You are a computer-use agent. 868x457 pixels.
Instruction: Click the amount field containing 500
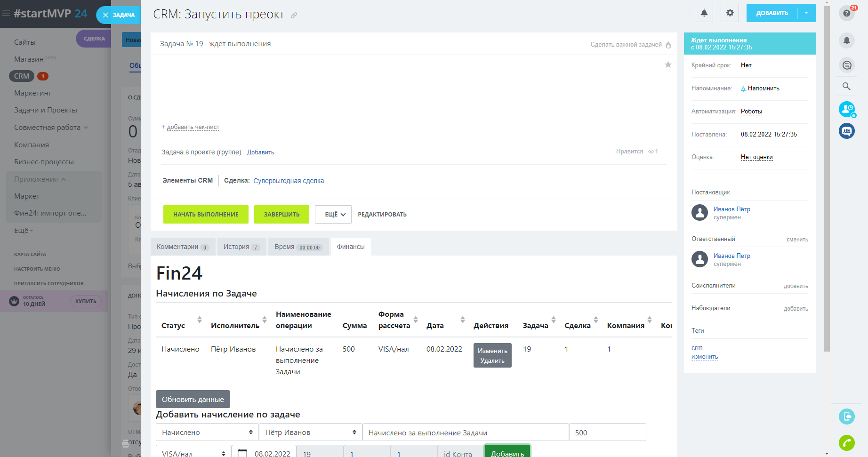point(607,433)
